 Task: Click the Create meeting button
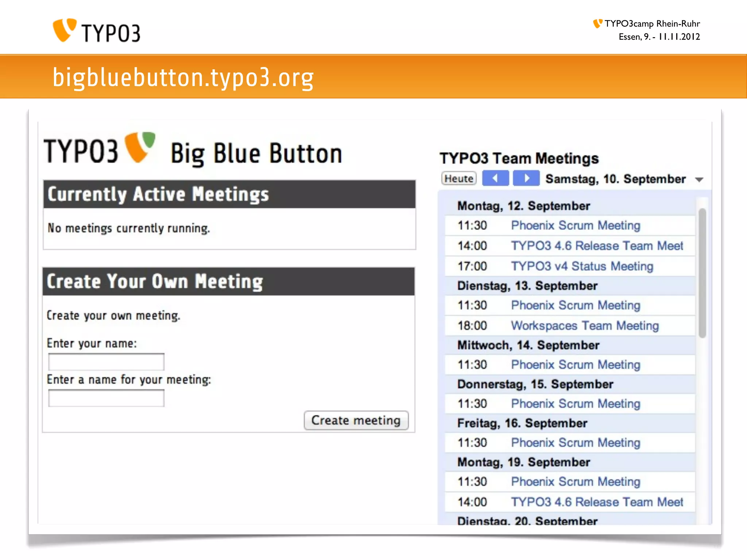356,420
